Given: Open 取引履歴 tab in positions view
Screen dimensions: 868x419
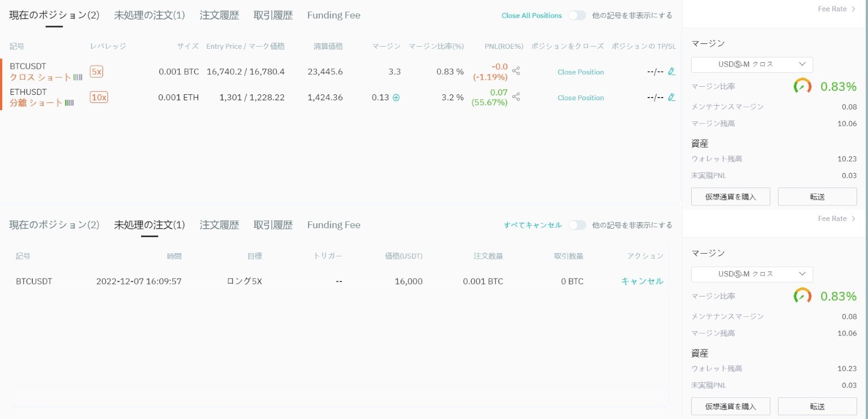Looking at the screenshot, I should tap(273, 15).
